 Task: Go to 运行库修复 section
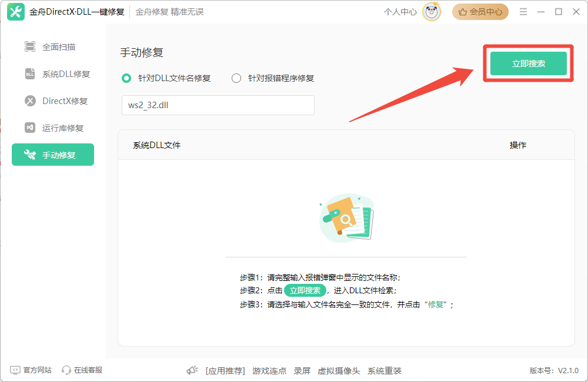coord(53,128)
